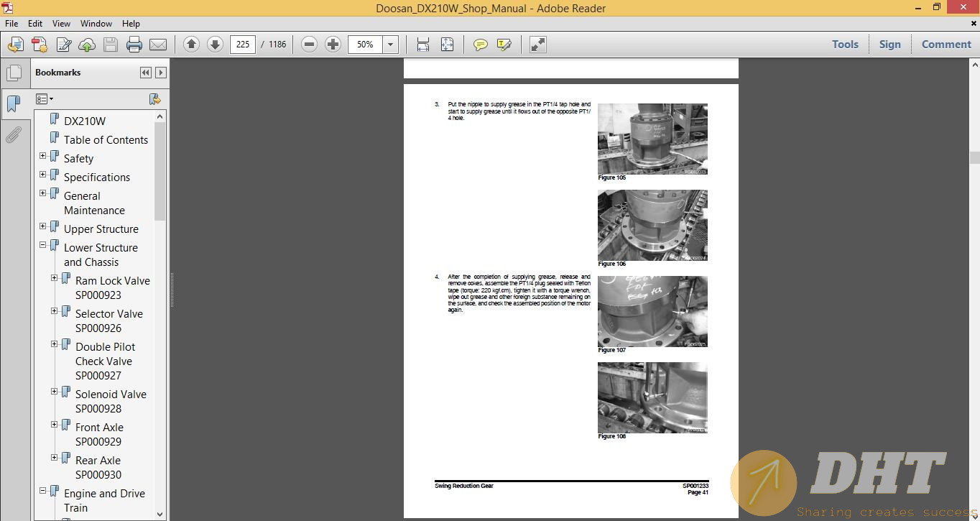This screenshot has width=980, height=521.
Task: Open the Help menu
Action: coord(131,24)
